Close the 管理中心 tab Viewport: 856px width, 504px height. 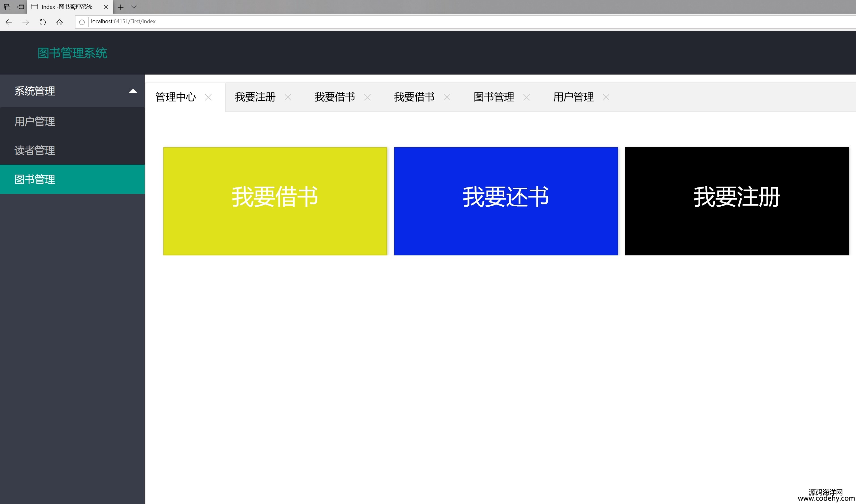point(208,98)
